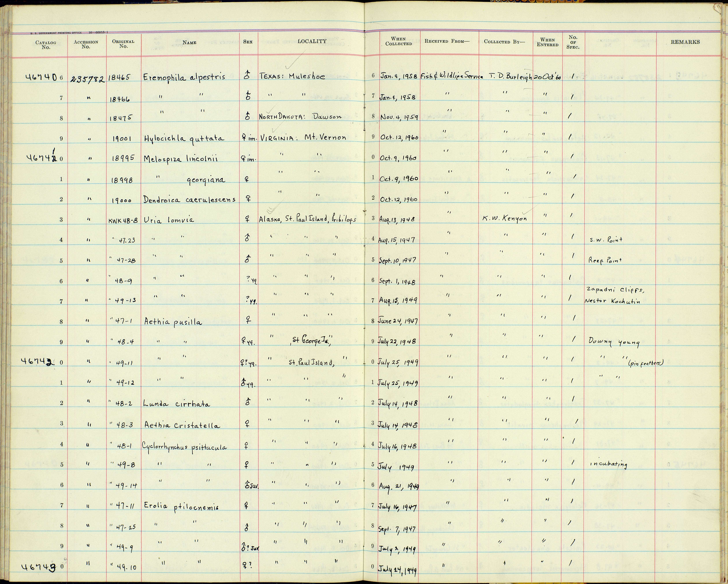Click the 'When Collected' column header
The width and height of the screenshot is (728, 584).
coord(398,41)
